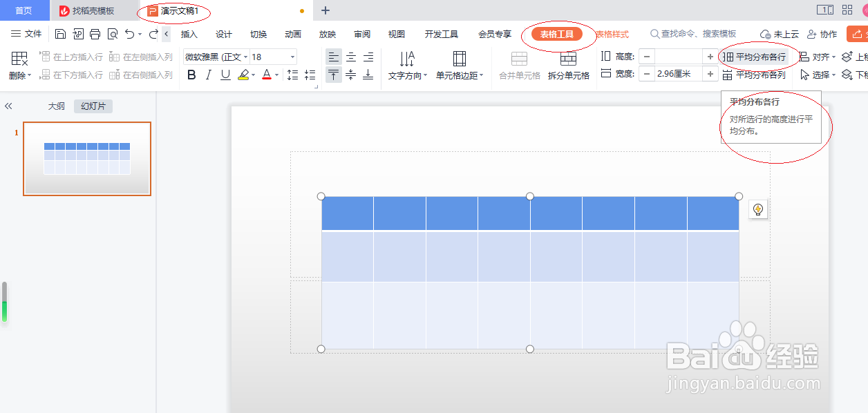Increase column width with plus button

710,74
